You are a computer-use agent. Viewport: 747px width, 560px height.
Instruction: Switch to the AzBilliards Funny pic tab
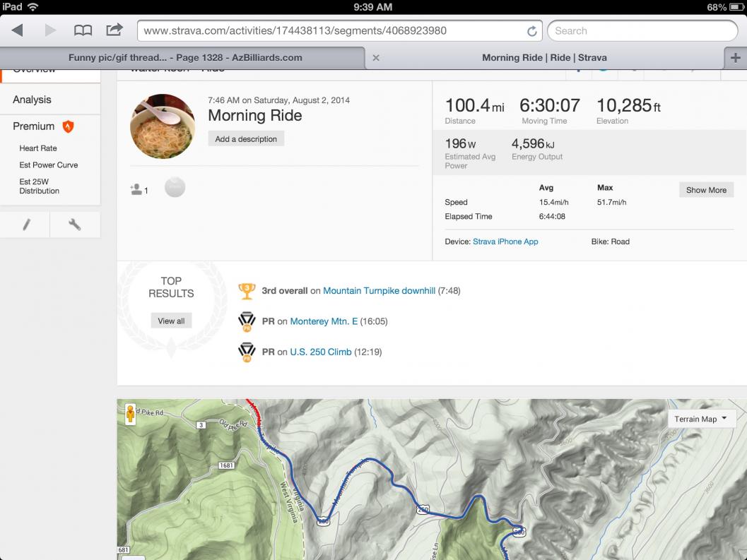click(x=185, y=58)
